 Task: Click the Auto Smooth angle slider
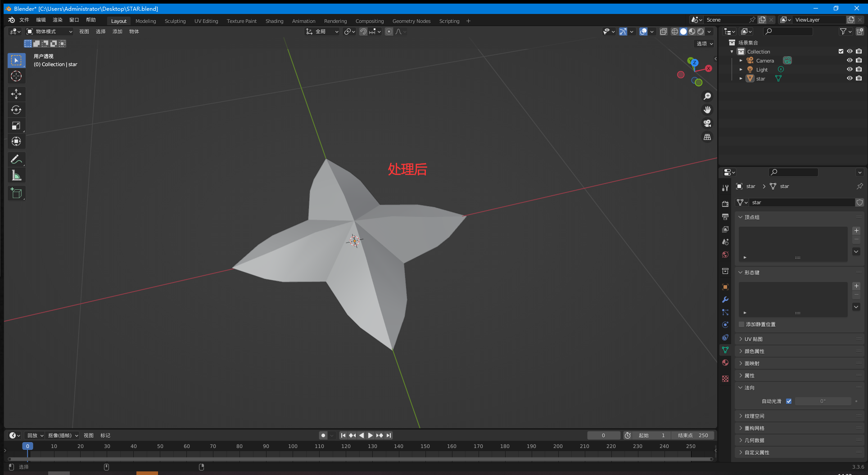pos(823,401)
